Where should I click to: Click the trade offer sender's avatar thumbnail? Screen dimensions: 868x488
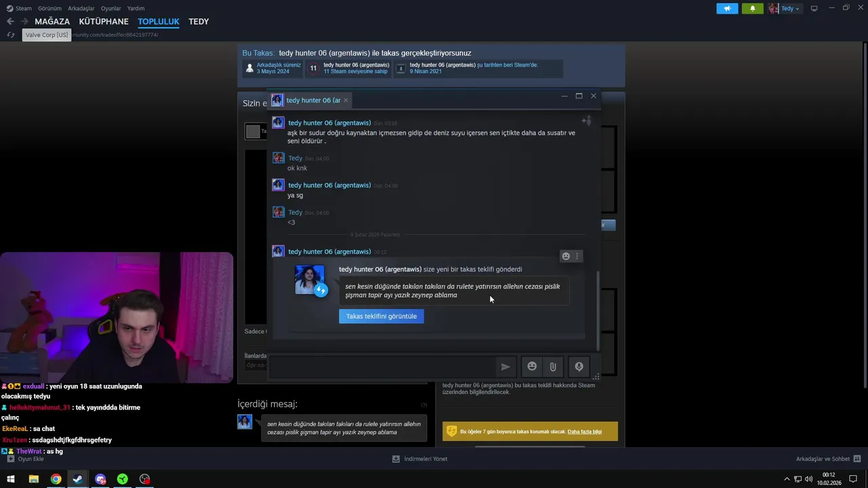tap(309, 279)
